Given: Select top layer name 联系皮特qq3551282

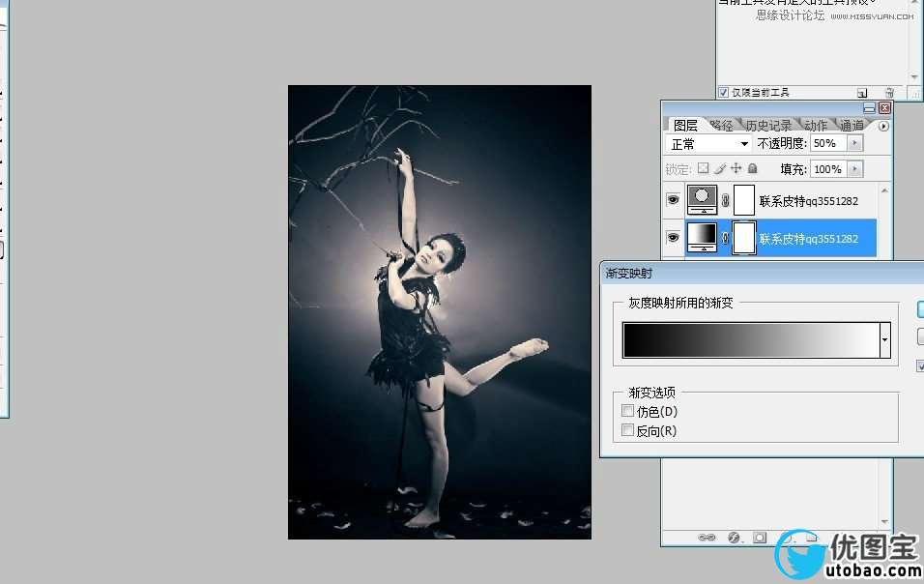Looking at the screenshot, I should click(808, 201).
